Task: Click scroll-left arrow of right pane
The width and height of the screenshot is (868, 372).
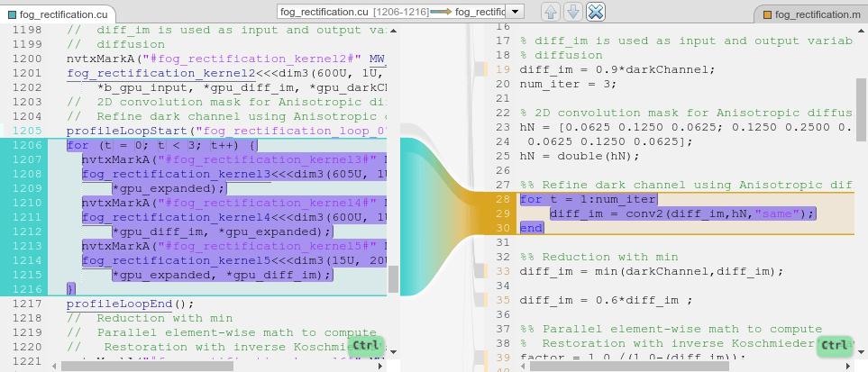Action: (523, 366)
